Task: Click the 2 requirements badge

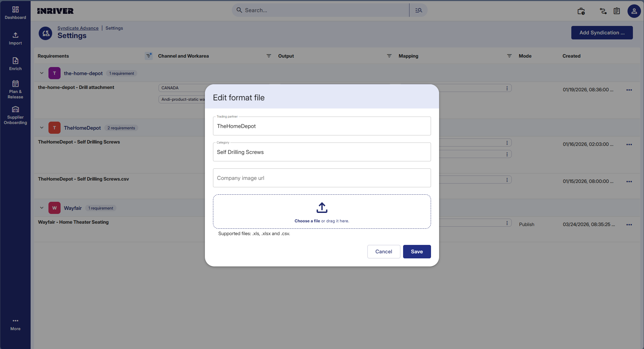Action: coord(121,128)
